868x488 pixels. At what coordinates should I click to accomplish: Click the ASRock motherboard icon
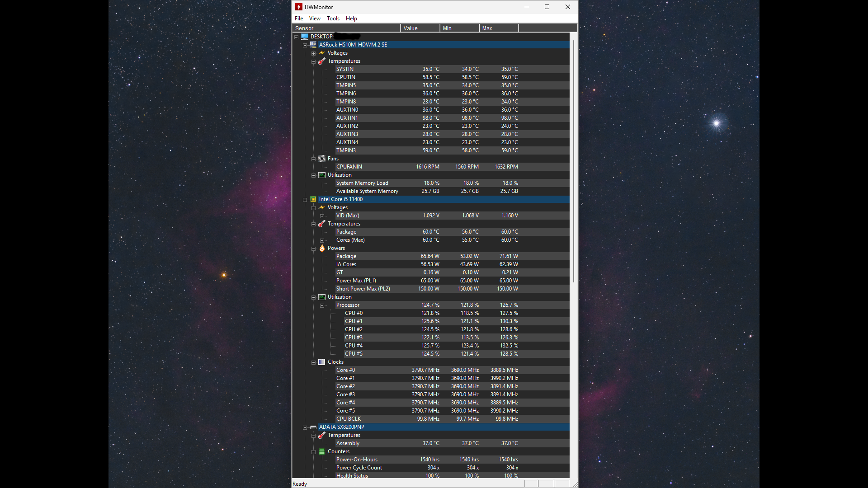point(313,45)
